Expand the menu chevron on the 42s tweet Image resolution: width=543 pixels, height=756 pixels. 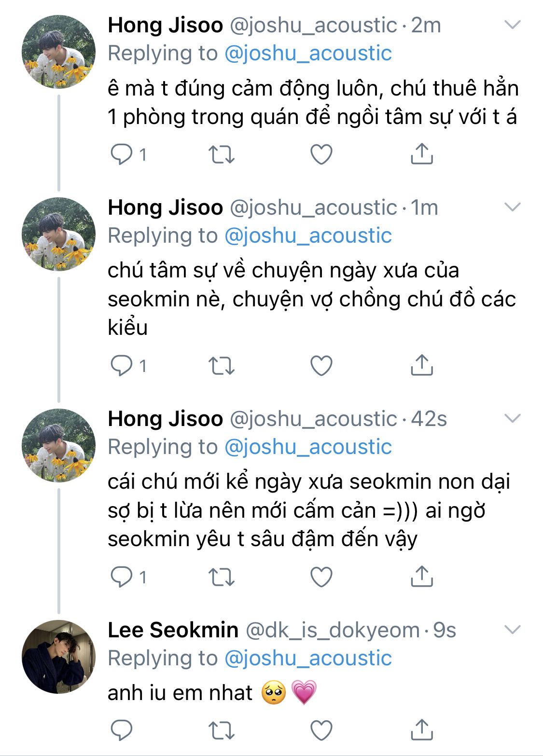coord(512,419)
